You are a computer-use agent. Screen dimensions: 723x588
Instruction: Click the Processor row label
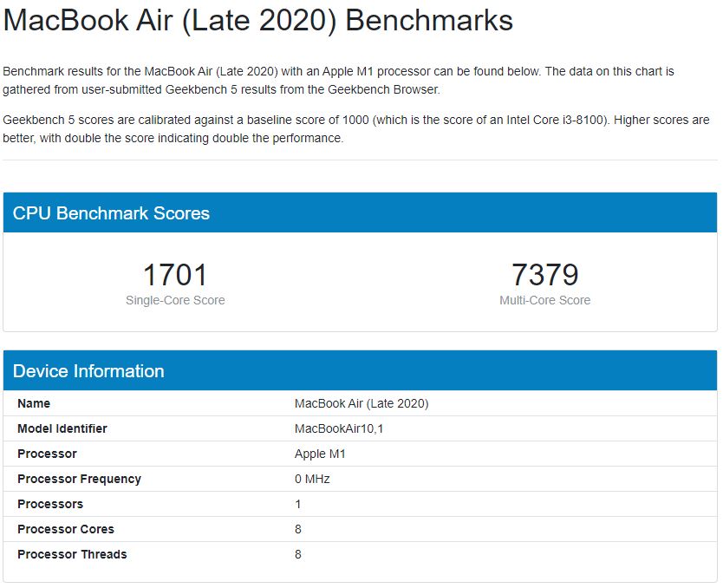click(x=47, y=454)
